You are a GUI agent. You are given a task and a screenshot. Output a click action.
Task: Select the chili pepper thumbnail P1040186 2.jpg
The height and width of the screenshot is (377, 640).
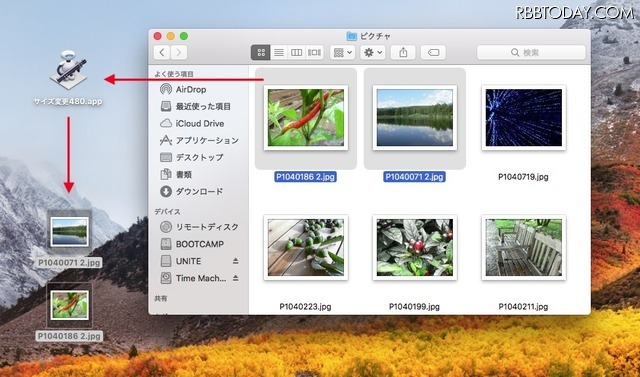[x=306, y=118]
